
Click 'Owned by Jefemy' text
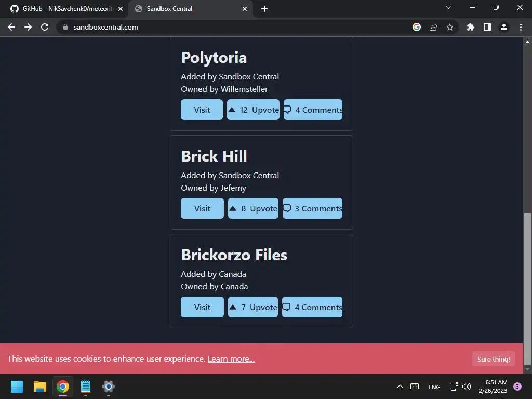214,188
